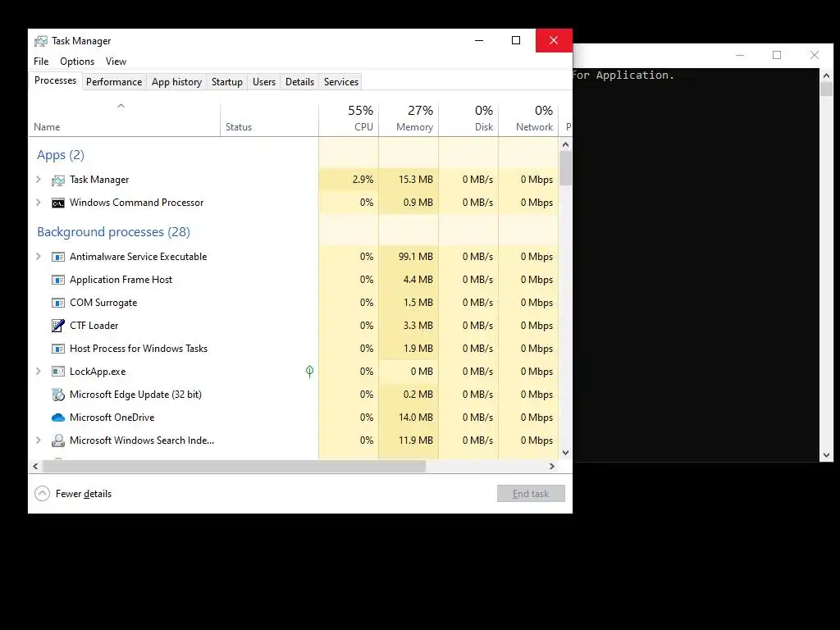840x630 pixels.
Task: Switch to the App history tab
Action: click(x=177, y=82)
